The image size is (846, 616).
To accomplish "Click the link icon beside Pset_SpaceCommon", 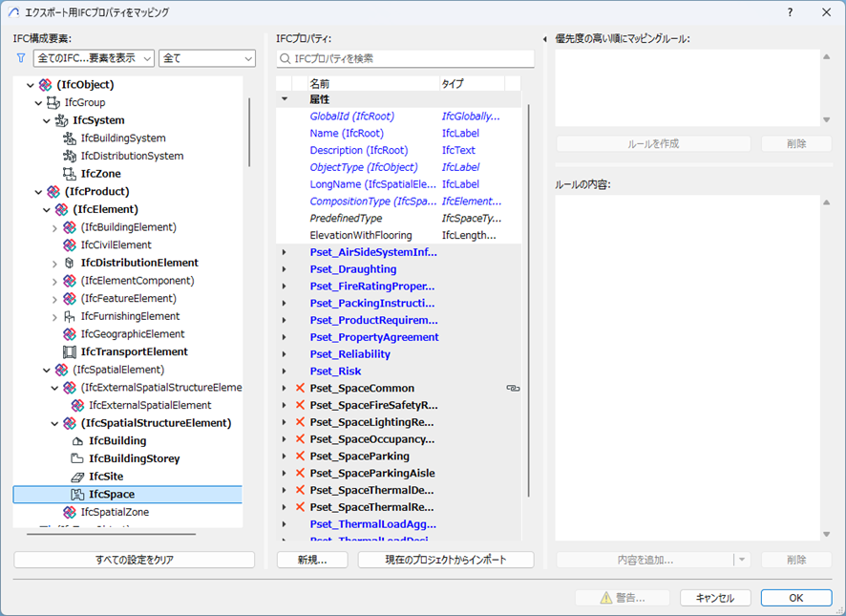I will pyautogui.click(x=513, y=388).
